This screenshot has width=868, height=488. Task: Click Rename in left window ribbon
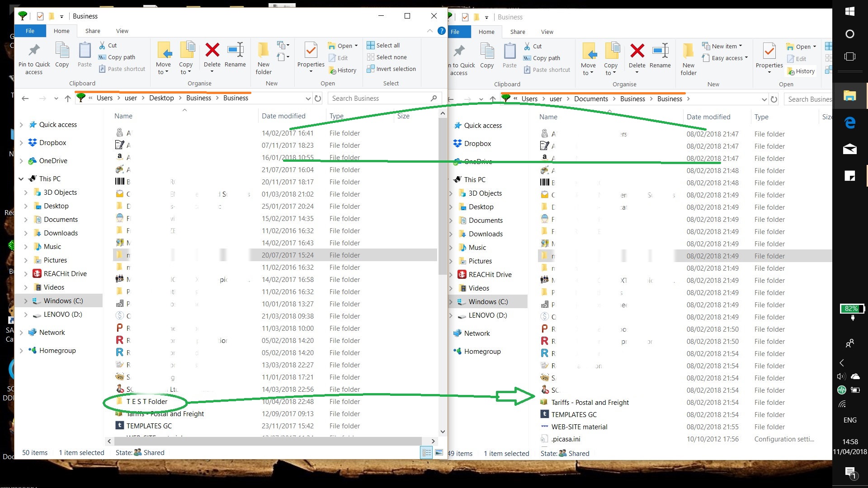tap(235, 54)
